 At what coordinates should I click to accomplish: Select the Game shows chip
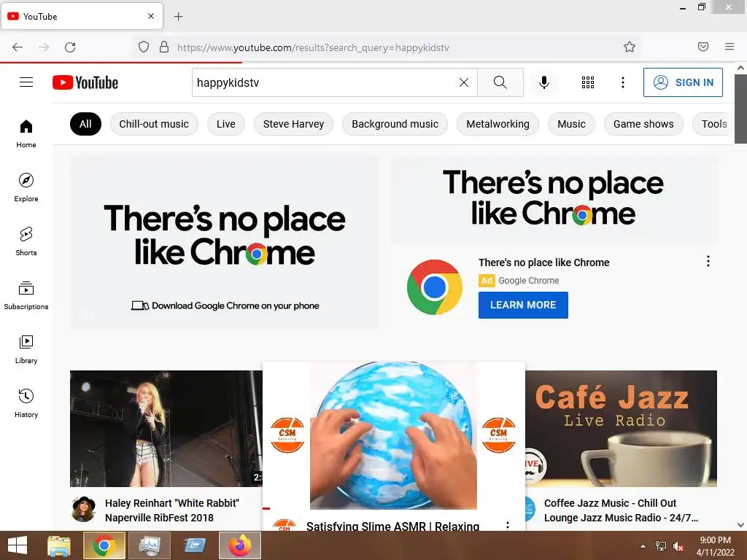[x=643, y=124]
